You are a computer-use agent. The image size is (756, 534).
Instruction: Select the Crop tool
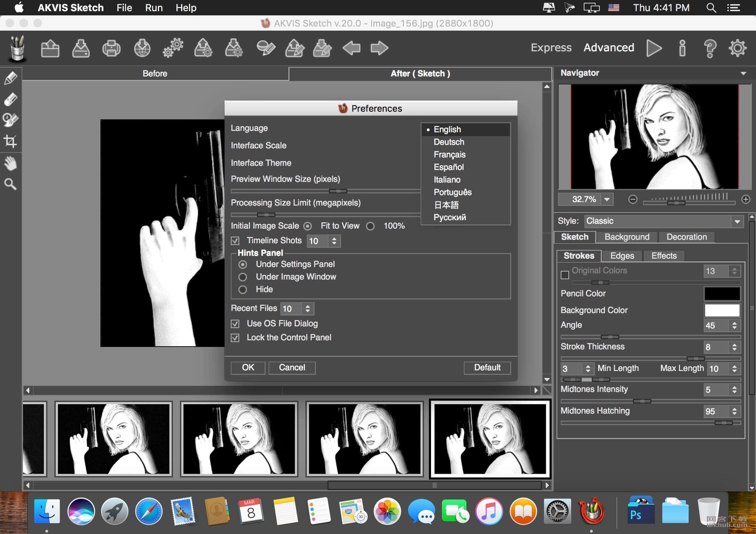10,141
